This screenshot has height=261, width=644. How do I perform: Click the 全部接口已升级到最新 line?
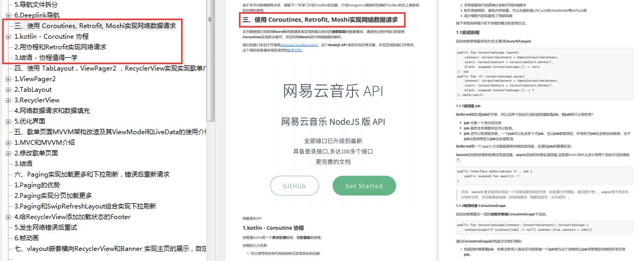click(333, 141)
